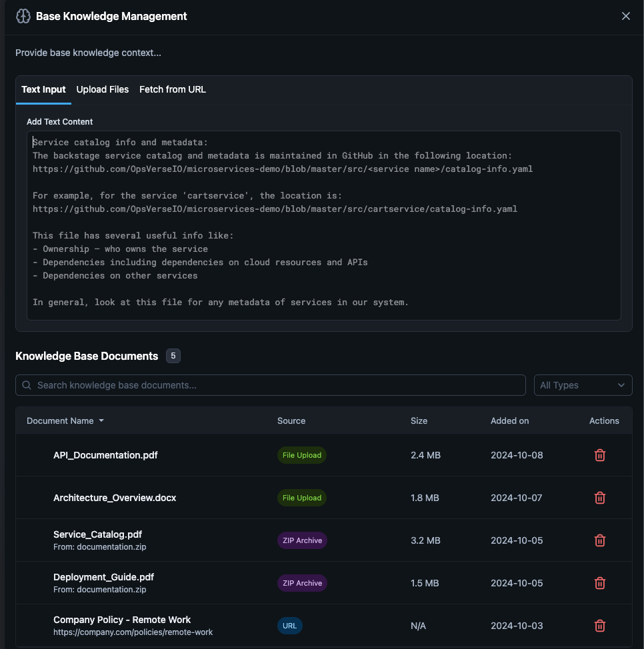
Task: Delete Architecture_Overview.docx with the trash icon
Action: [x=599, y=498]
